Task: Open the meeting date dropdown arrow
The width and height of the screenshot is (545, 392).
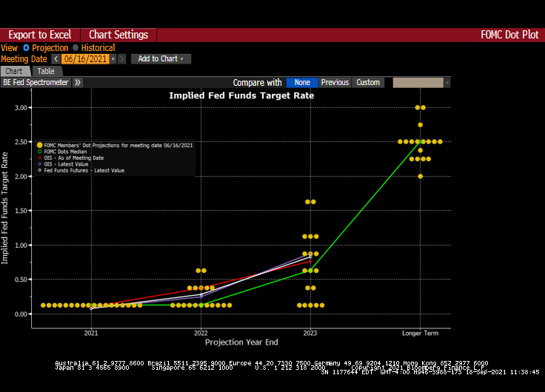Action: [113, 59]
